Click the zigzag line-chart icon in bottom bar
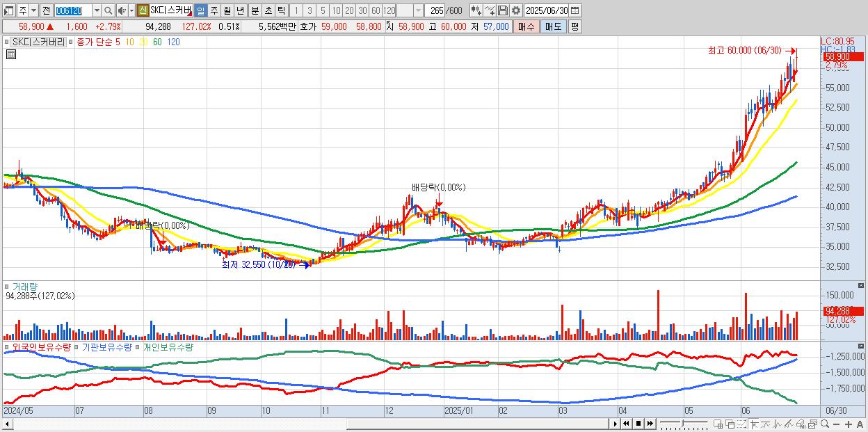The width and height of the screenshot is (868, 432). (778, 424)
